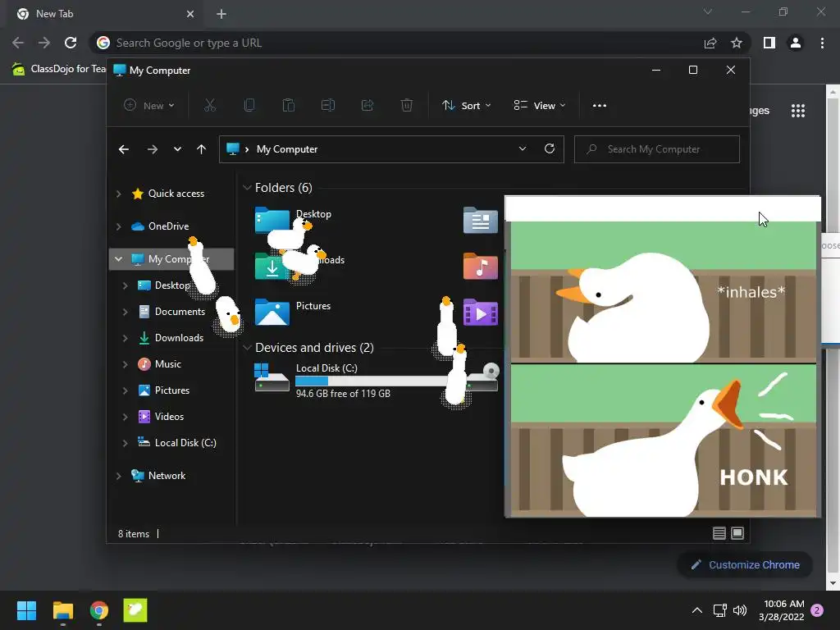Select Network in the navigation pane
840x630 pixels.
point(167,475)
